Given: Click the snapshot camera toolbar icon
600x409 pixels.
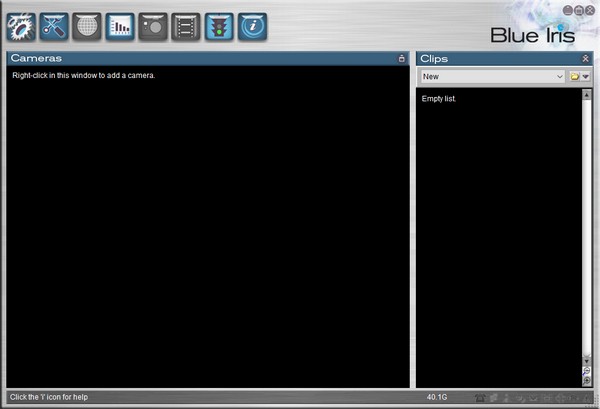Looking at the screenshot, I should 153,26.
